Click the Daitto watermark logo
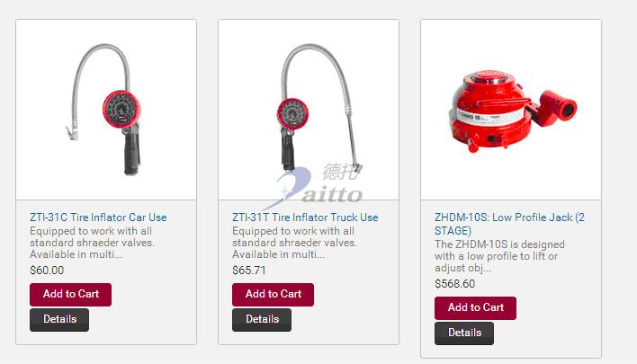Image resolution: width=637 pixels, height=364 pixels. point(314,186)
